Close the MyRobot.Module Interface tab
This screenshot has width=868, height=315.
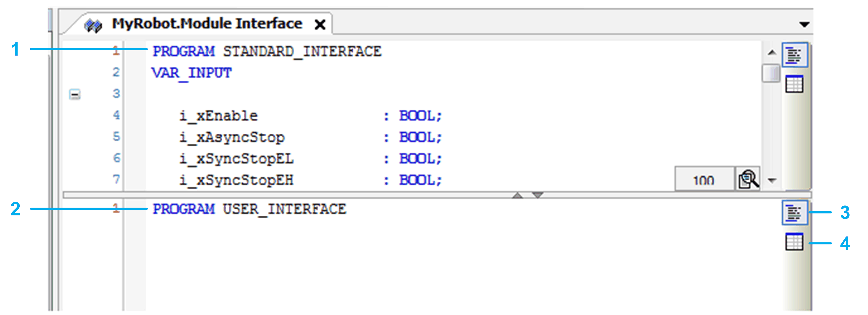320,25
